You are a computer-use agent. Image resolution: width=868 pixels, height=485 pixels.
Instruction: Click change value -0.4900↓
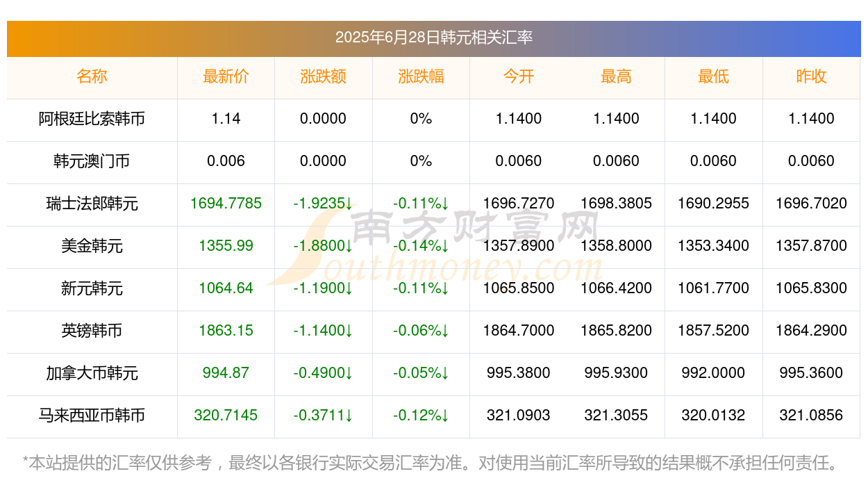[x=323, y=373]
